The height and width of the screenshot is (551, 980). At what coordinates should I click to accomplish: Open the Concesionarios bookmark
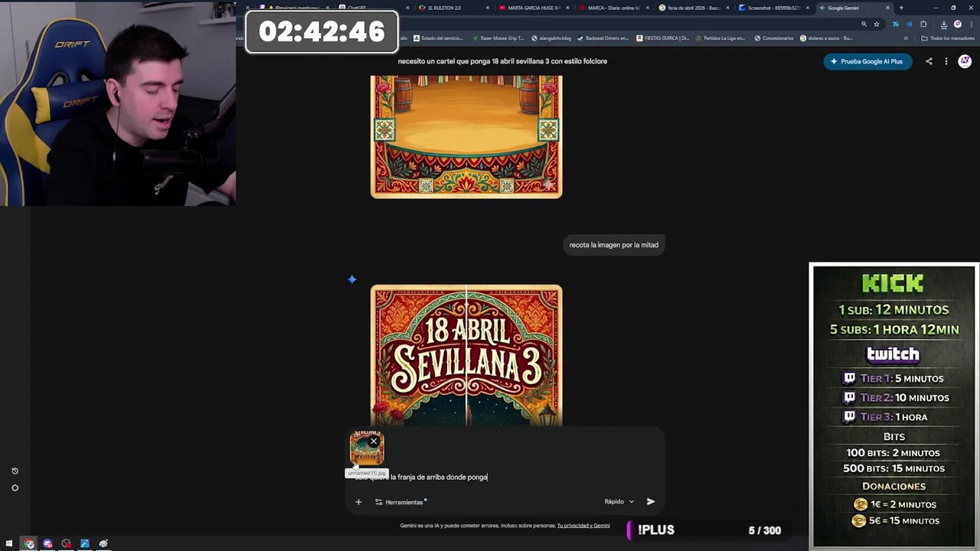click(x=774, y=38)
